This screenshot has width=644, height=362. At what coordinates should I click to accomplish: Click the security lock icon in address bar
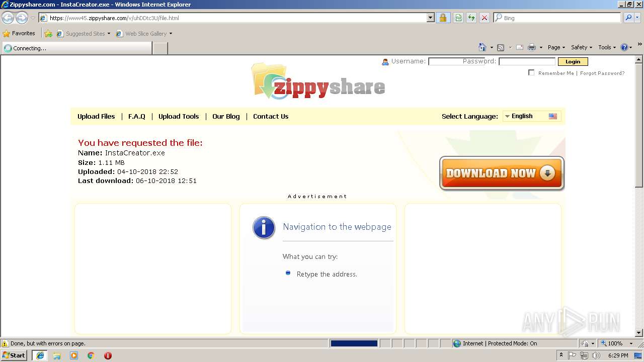click(x=443, y=18)
